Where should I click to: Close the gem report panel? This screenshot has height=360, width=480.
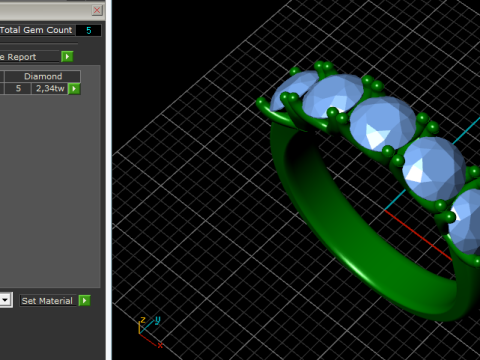(97, 10)
